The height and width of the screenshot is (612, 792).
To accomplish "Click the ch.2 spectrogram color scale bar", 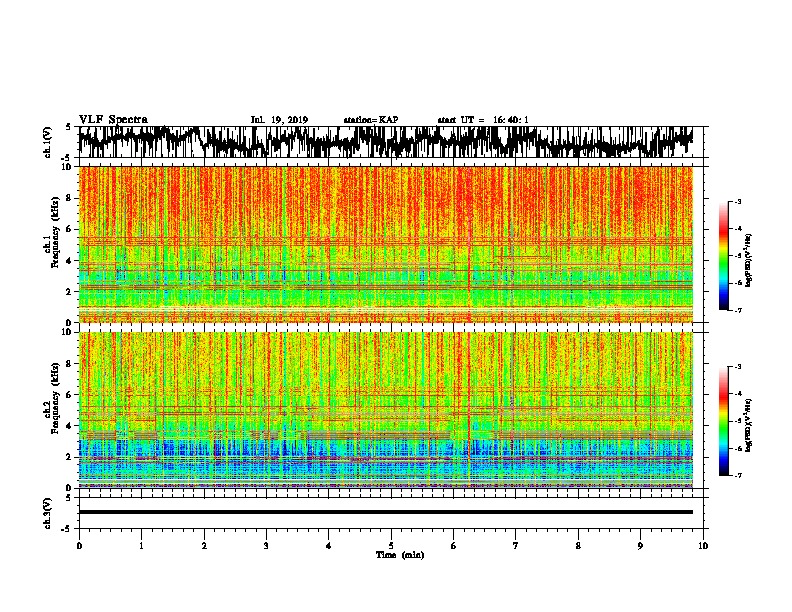I will click(723, 421).
